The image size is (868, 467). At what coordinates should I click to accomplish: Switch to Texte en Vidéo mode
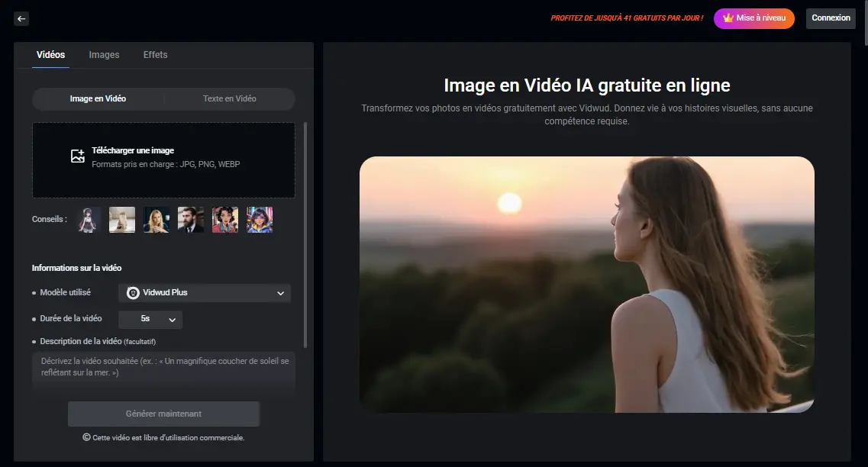(229, 99)
